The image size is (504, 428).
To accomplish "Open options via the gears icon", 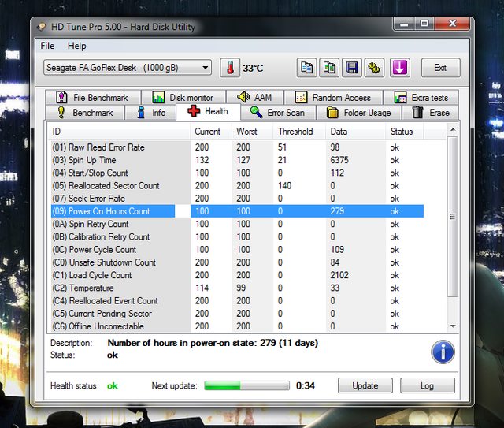I will (374, 68).
